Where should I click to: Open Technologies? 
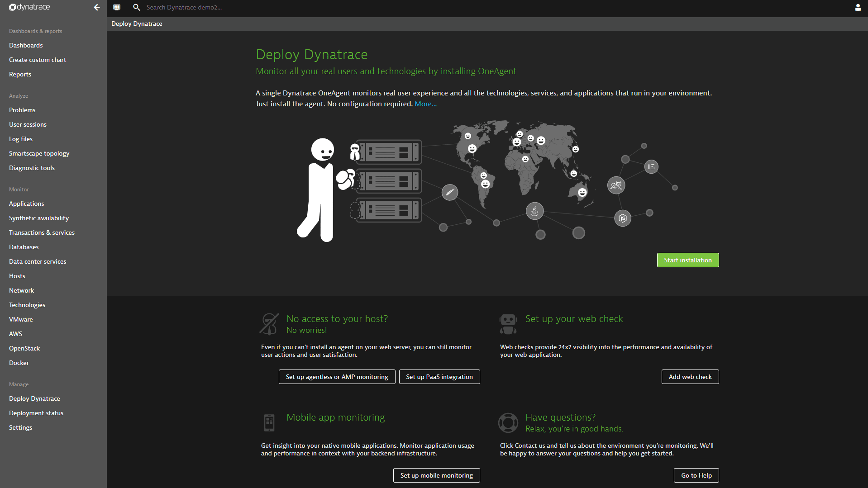[x=27, y=305]
